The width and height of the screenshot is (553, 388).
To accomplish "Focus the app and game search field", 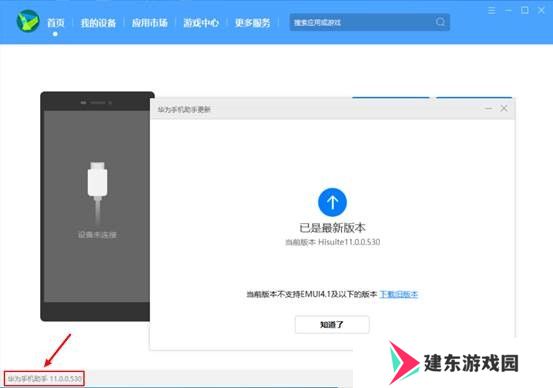I will coord(369,22).
